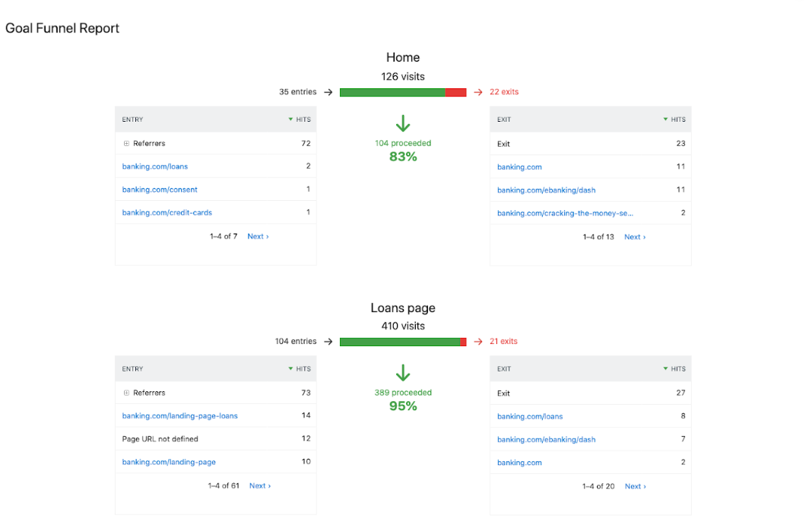Go to Next page of Home exit table
812x519 pixels.
pyautogui.click(x=635, y=237)
